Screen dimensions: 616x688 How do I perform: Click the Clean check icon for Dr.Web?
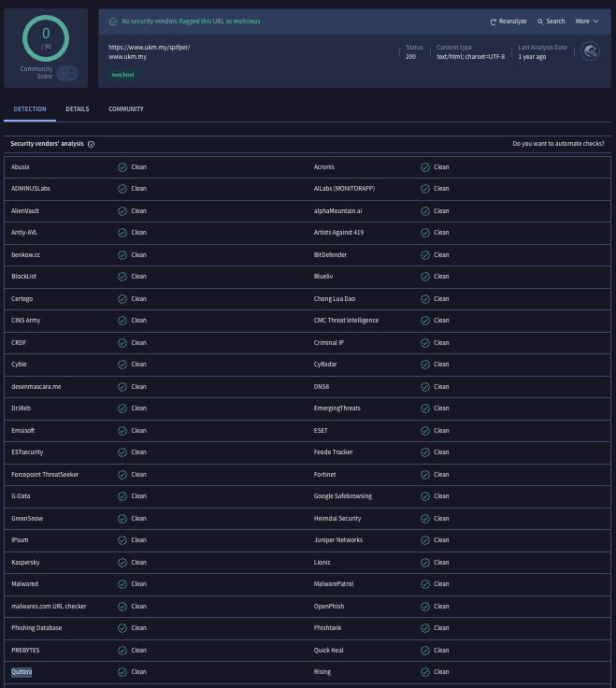click(x=122, y=408)
